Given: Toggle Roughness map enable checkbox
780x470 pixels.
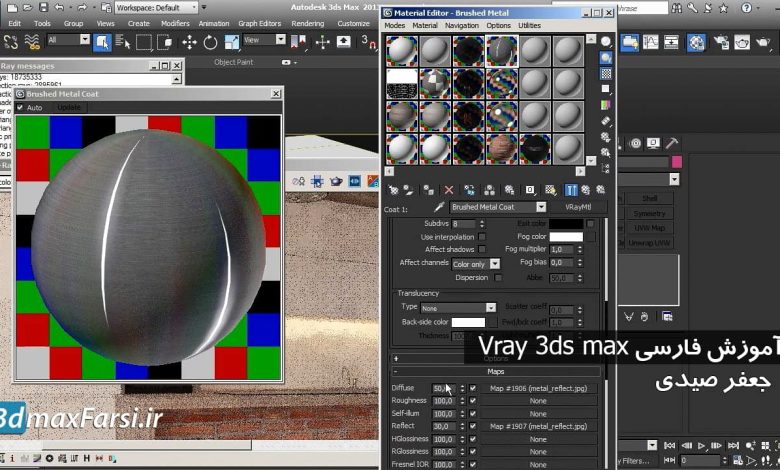Looking at the screenshot, I should coord(473,400).
